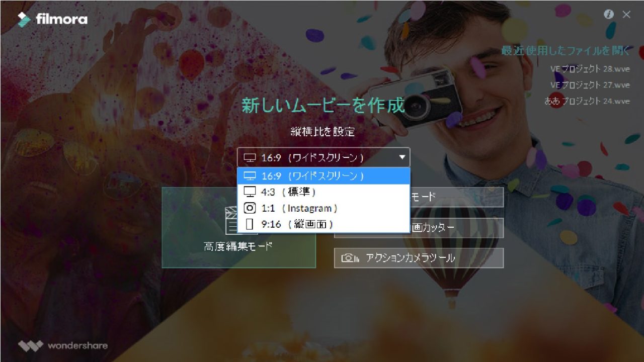Click the Instagram icon in the 1:1 row
Image resolution: width=644 pixels, height=362 pixels.
[250, 208]
